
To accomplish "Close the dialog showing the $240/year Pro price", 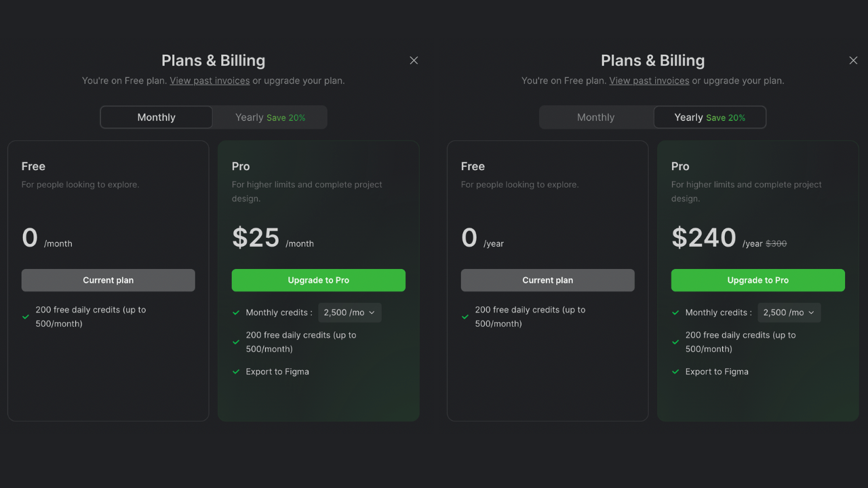I will [x=853, y=60].
